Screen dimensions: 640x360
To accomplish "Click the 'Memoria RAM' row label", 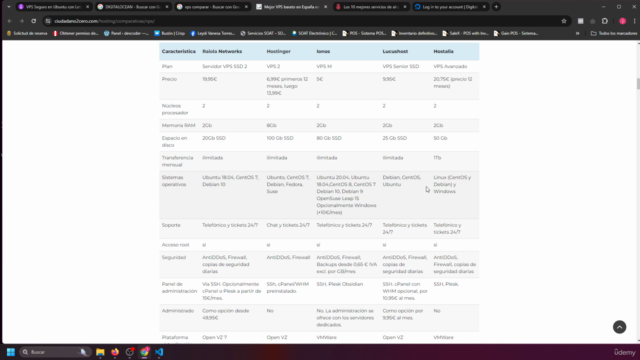I will click(x=178, y=125).
